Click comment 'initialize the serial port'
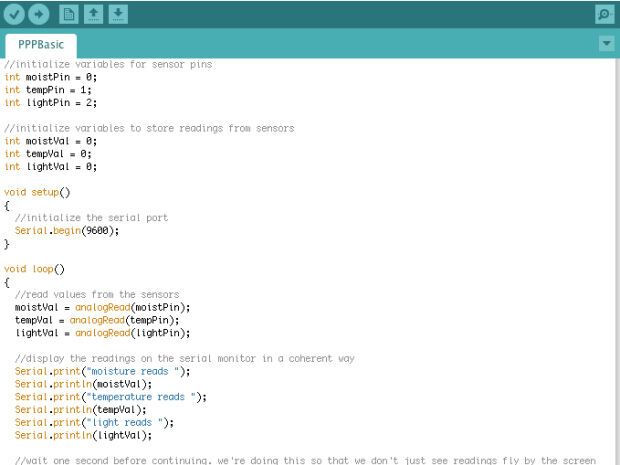Screen dimensions: 620x465 tap(91, 217)
